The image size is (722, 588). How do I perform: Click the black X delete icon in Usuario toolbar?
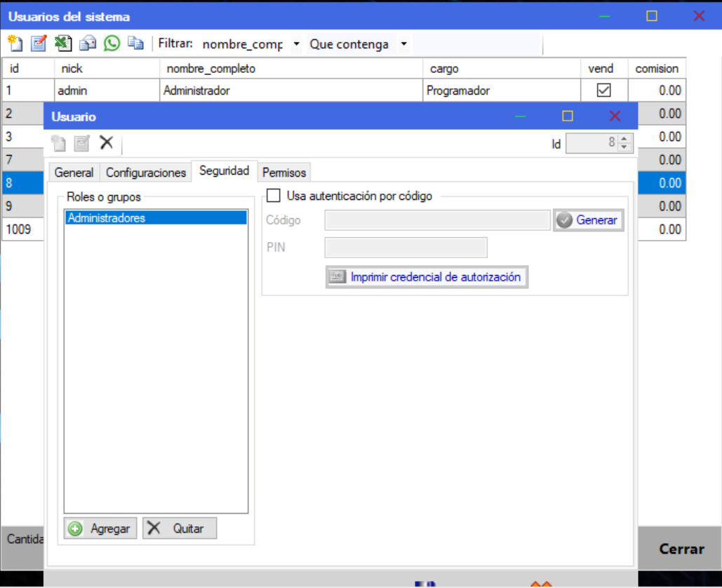pos(106,143)
